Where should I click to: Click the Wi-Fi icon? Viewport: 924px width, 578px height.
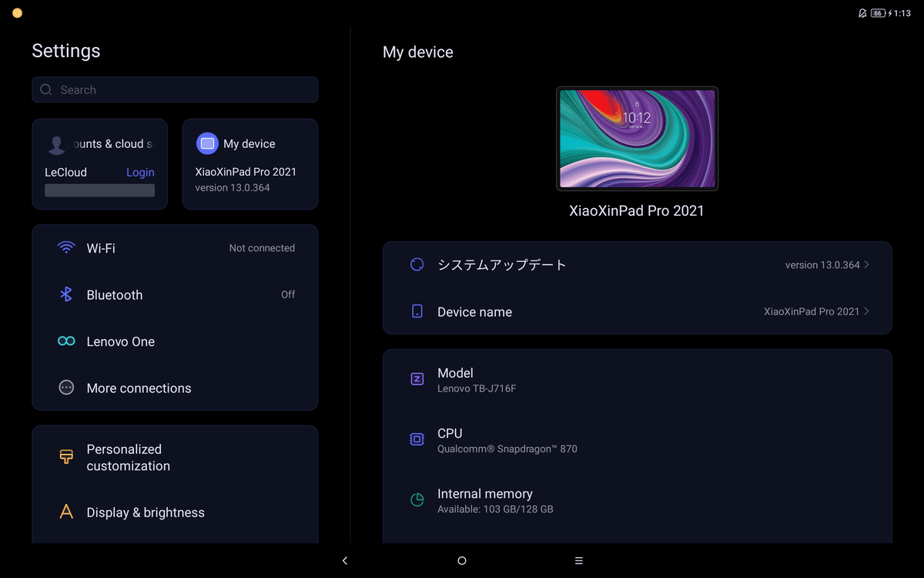66,248
